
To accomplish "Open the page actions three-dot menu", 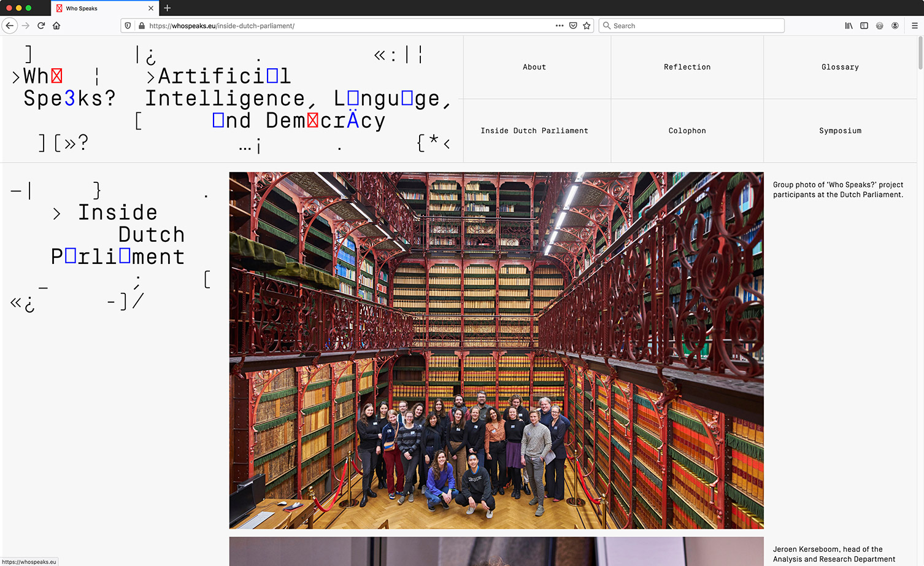I will (559, 26).
